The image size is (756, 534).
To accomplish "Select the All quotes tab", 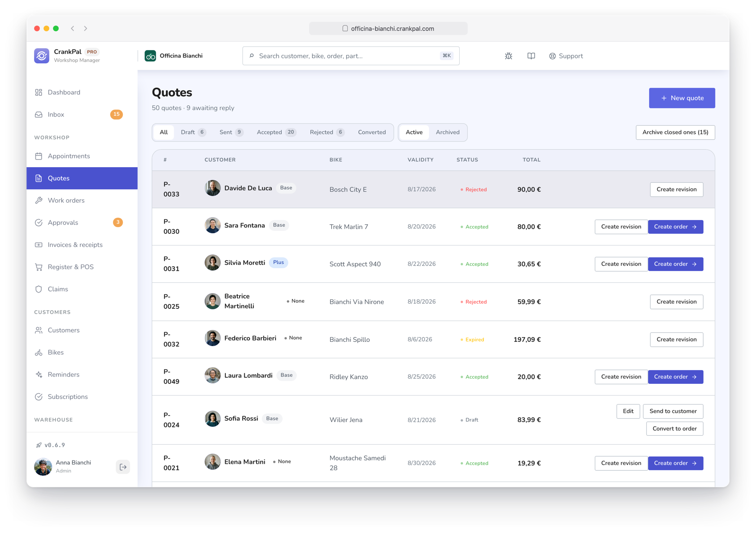I will (x=163, y=132).
